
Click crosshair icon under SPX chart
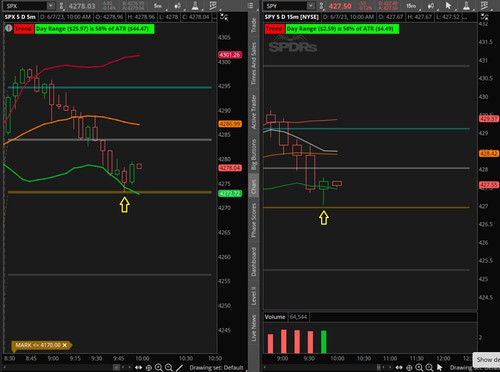(149, 368)
